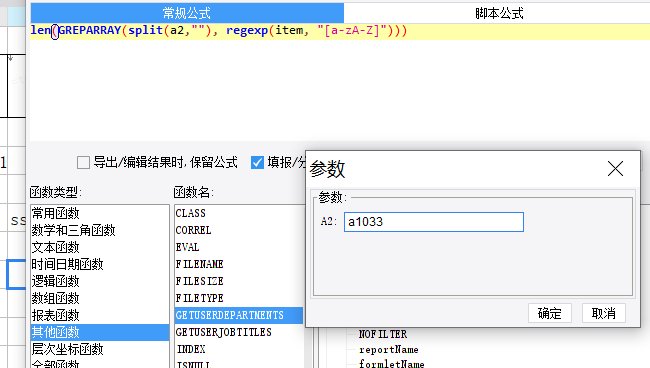Choose FILETYPE function in list
This screenshot has height=368, width=650.
click(x=239, y=298)
